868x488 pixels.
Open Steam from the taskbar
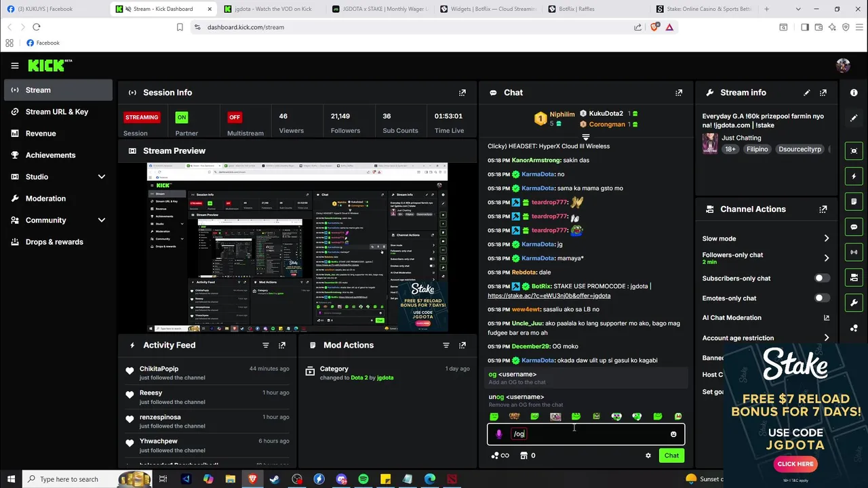(275, 479)
